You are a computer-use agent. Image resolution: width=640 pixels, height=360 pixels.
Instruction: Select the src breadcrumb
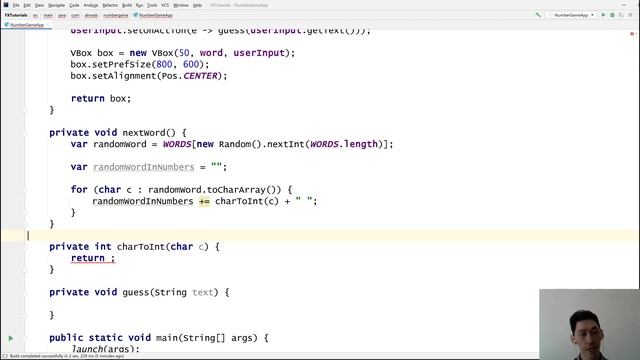35,15
